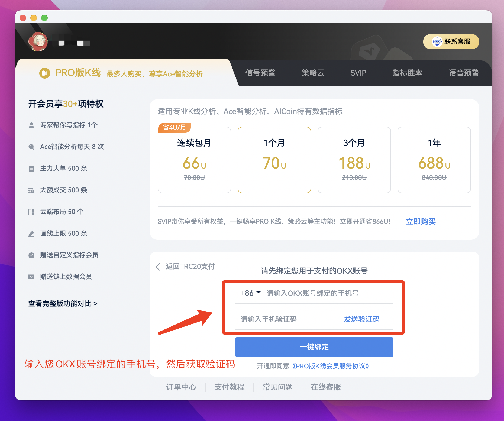Switch to the 指标胜率 tab
The width and height of the screenshot is (504, 421).
click(x=408, y=73)
